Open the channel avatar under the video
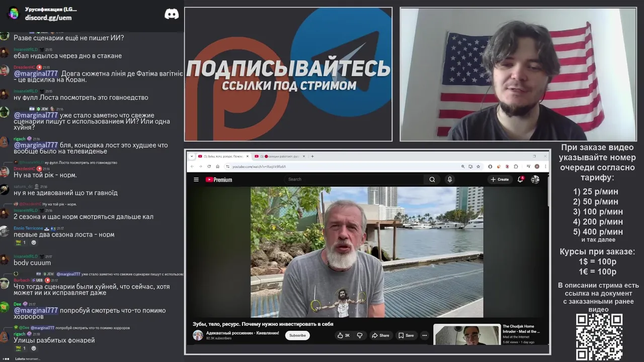The width and height of the screenshot is (644, 362). (x=198, y=335)
